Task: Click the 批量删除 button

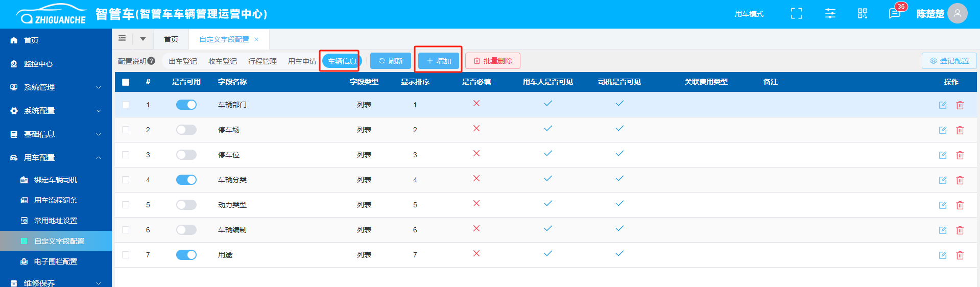Action: pos(493,61)
